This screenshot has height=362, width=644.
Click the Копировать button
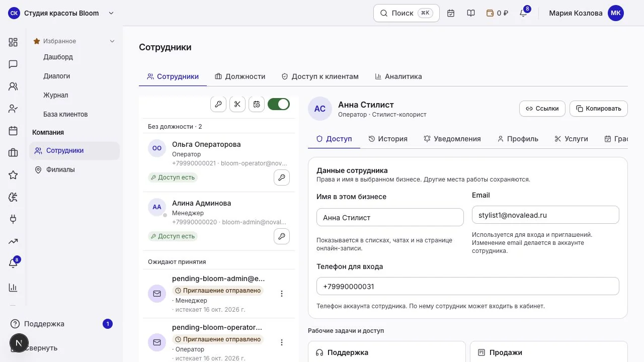pos(599,109)
